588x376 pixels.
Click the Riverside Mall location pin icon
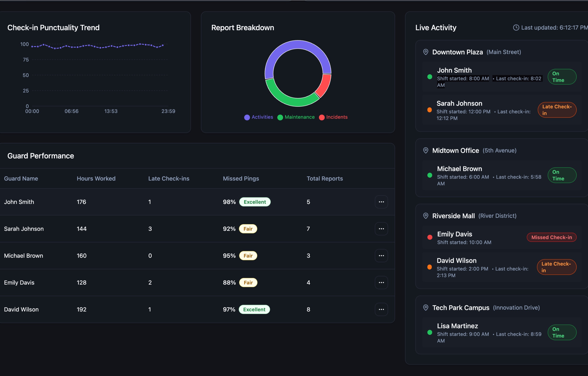[425, 216]
